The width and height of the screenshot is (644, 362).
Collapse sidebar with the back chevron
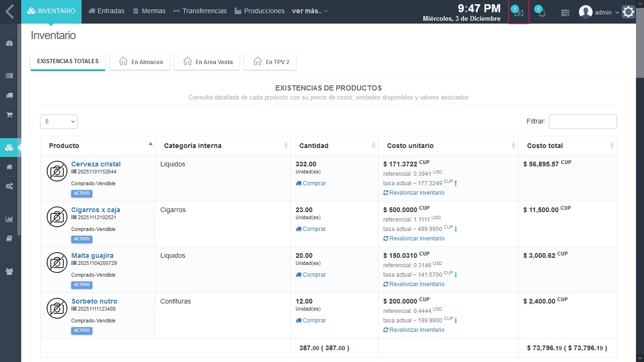(10, 11)
